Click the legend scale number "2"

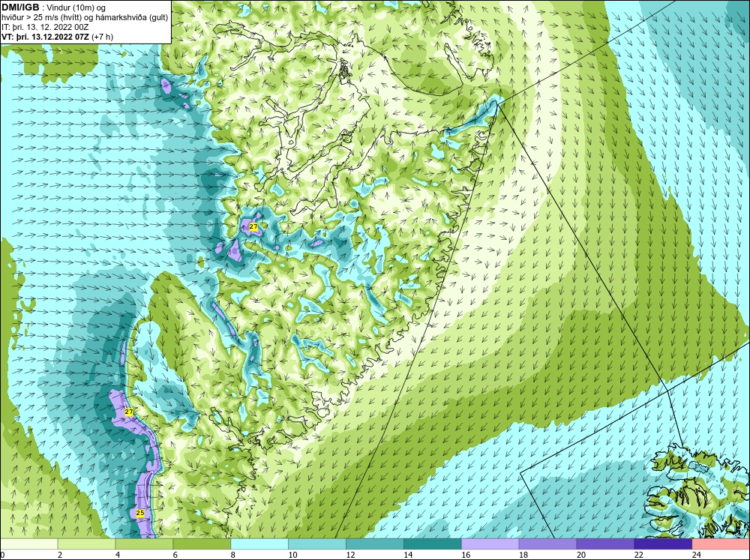[x=60, y=555]
